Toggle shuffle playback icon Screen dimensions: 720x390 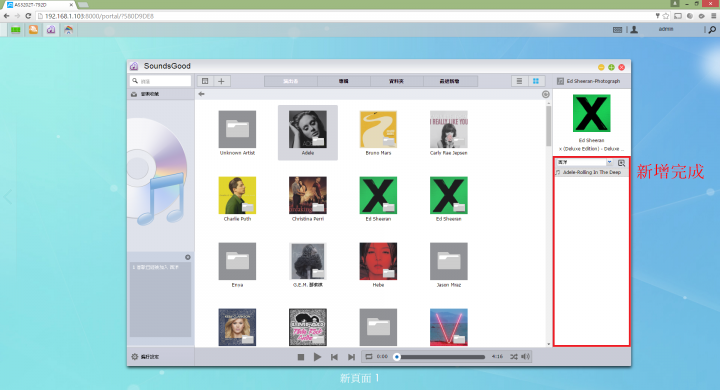click(514, 356)
